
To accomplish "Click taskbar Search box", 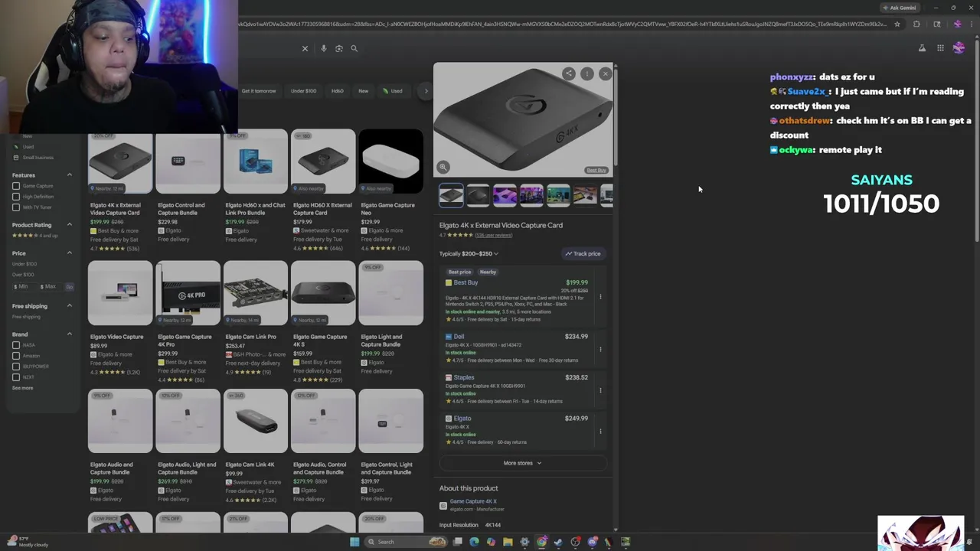I will pos(406,542).
